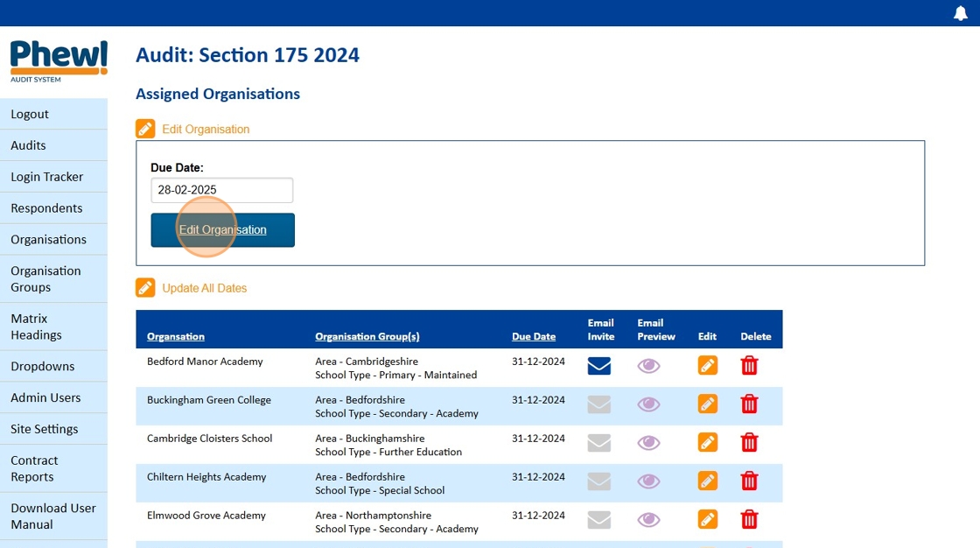Sort the table by Due Date

pyautogui.click(x=534, y=336)
